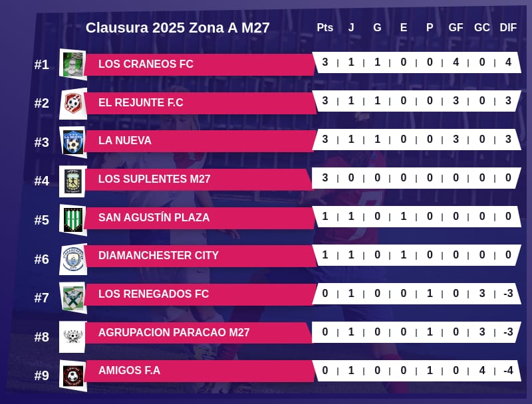Image resolution: width=532 pixels, height=404 pixels.
Task: Select the LOS RENEGADOS FC stats row
Action: (416, 294)
